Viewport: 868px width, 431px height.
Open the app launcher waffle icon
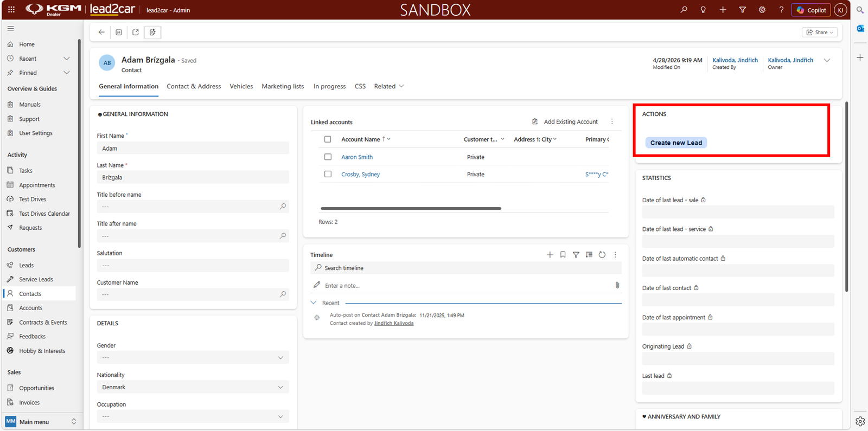click(x=11, y=10)
